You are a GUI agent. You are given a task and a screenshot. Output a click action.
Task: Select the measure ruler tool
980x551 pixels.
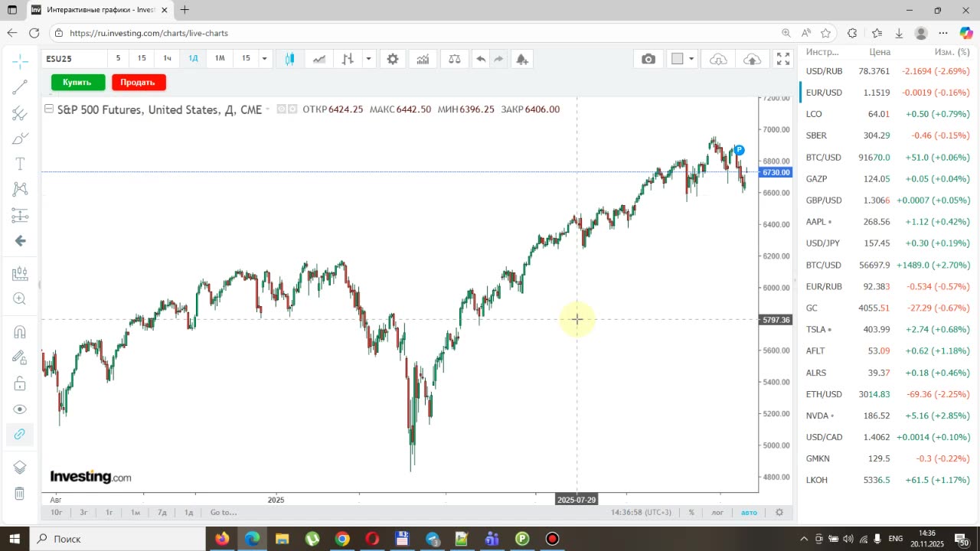(20, 273)
